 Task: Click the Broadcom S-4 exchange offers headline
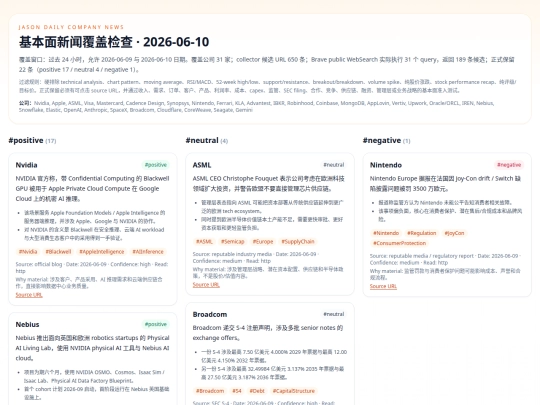coord(268,333)
